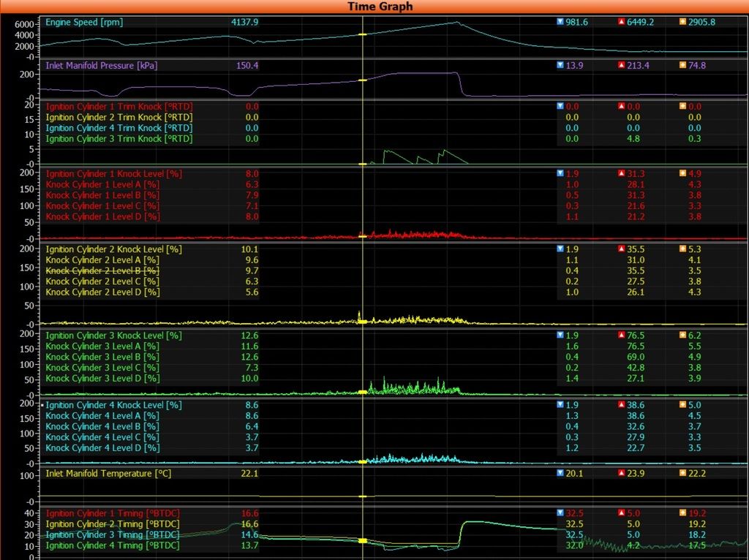This screenshot has height=560, width=749.
Task: Click the Engine Speed average value icon
Action: 683,22
